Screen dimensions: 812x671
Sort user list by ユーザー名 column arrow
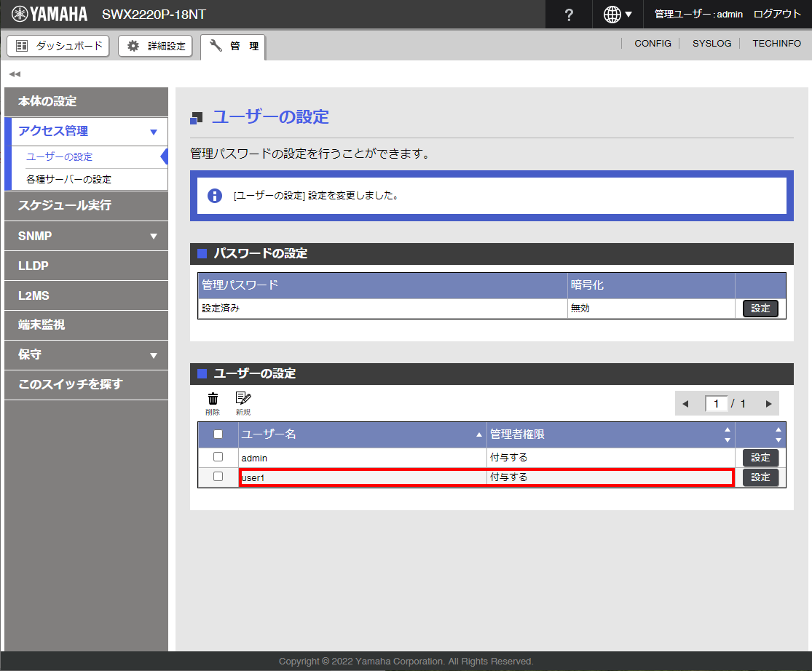[478, 434]
